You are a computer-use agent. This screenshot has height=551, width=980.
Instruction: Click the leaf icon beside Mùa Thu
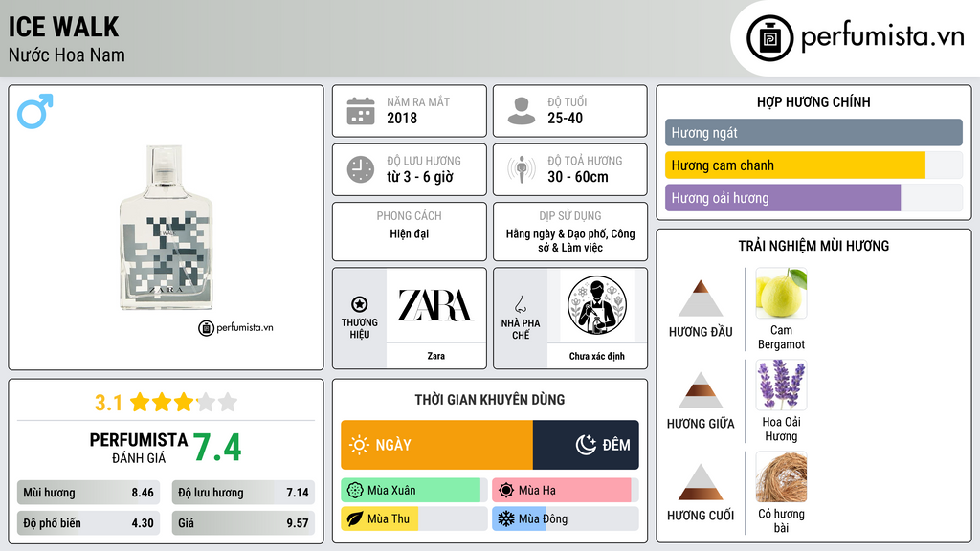[x=355, y=518]
